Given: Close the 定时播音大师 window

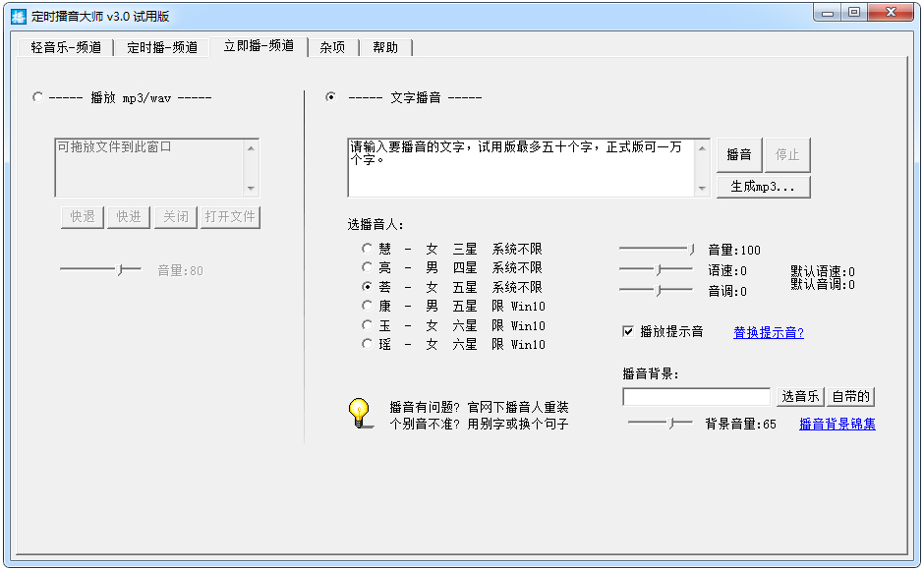Looking at the screenshot, I should click(x=892, y=13).
